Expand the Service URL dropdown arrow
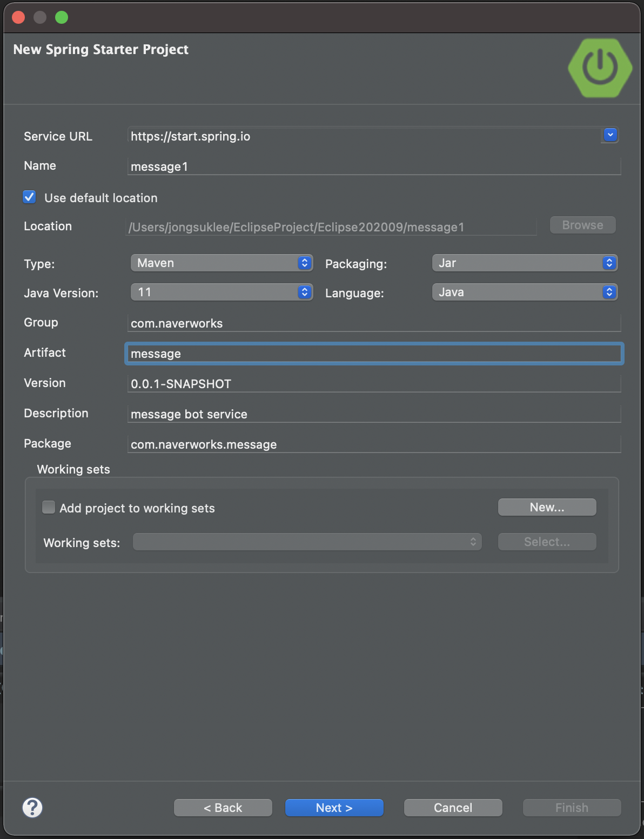Image resolution: width=644 pixels, height=839 pixels. 610,135
